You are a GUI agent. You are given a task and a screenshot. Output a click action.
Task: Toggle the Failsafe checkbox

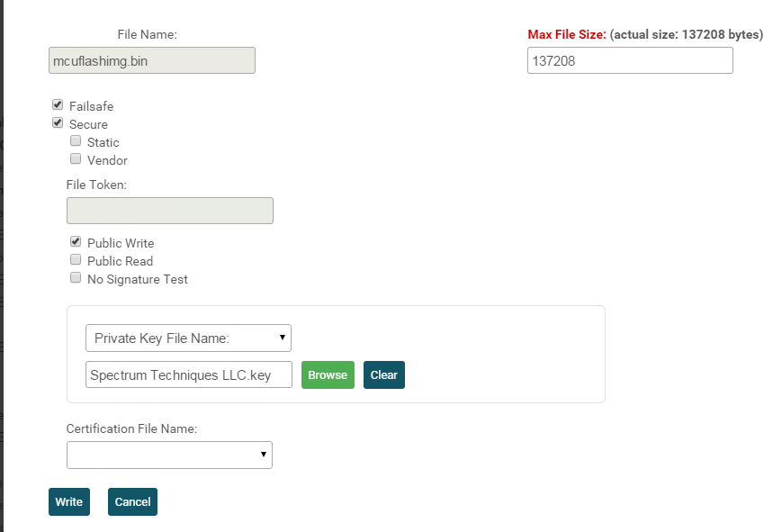(x=58, y=105)
